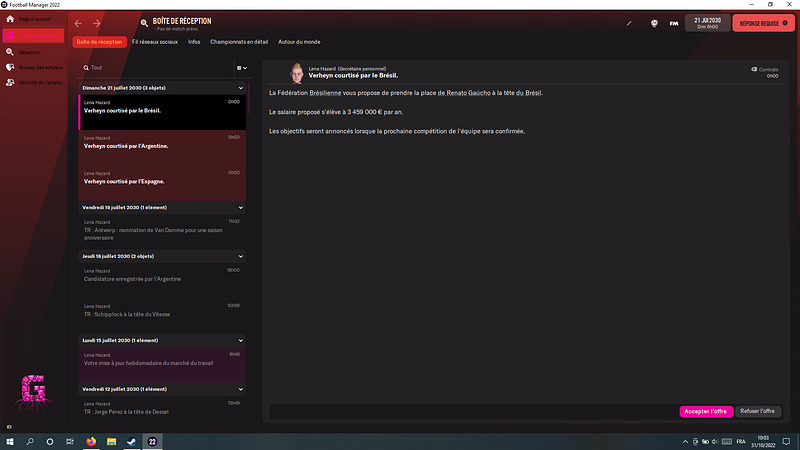
Task: Open Bureau des emplois sidebar icon
Action: click(x=10, y=67)
